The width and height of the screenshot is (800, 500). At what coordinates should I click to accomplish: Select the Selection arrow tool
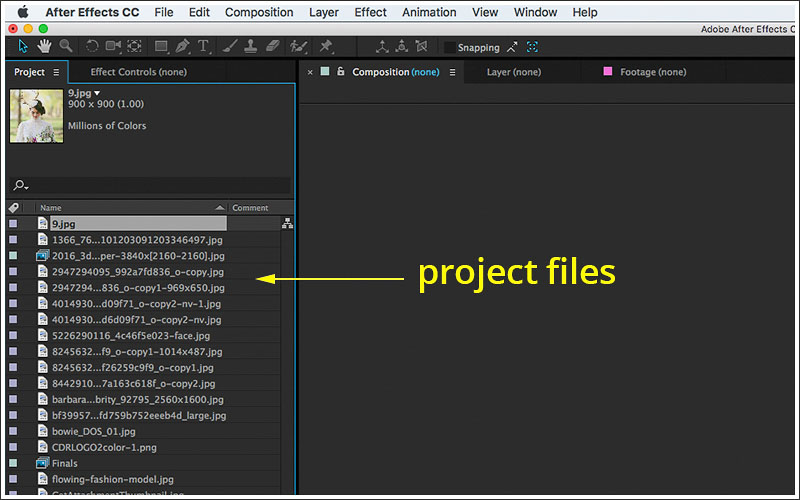(23, 46)
